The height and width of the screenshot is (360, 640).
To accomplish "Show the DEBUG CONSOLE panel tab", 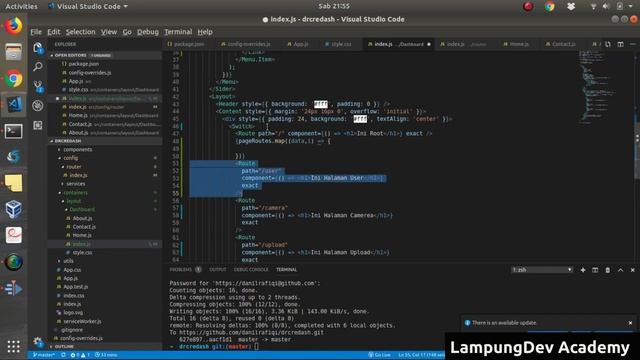I will pos(251,270).
